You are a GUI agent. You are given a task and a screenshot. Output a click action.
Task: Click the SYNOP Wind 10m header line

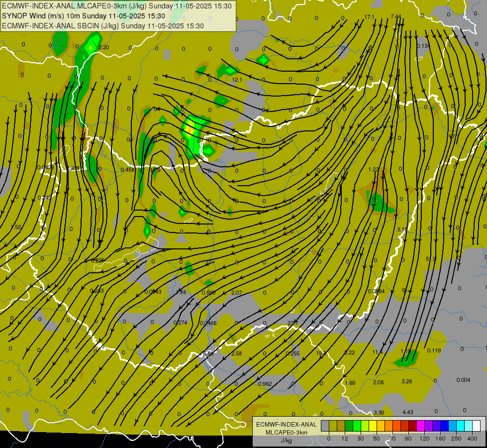click(84, 16)
